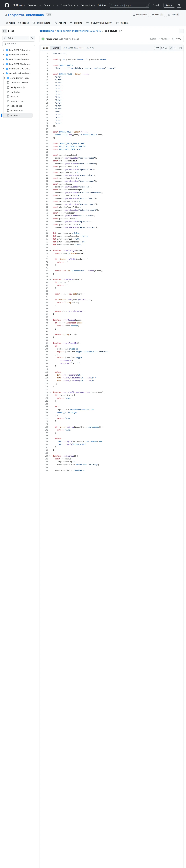Select background.js in the file tree
Image resolution: width=186 pixels, height=868 pixels.
[17, 87]
